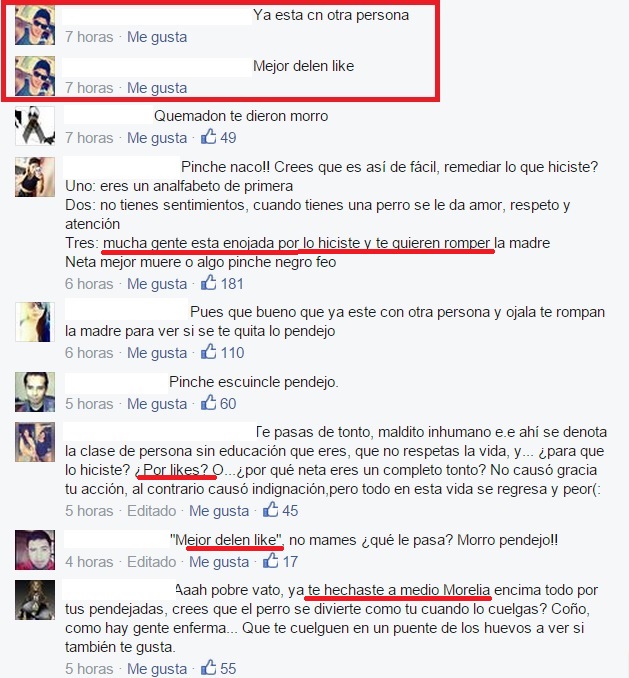This screenshot has height=678, width=629.
Task: Open sunglasses avatar beside 'Ya esta cn otra persona'
Action: point(35,25)
